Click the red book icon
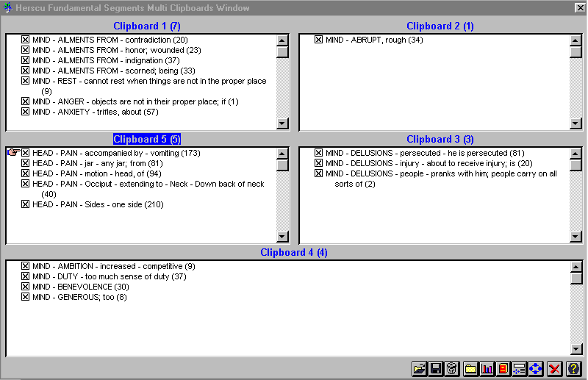Viewport: 588px width, 380px height. [503, 369]
